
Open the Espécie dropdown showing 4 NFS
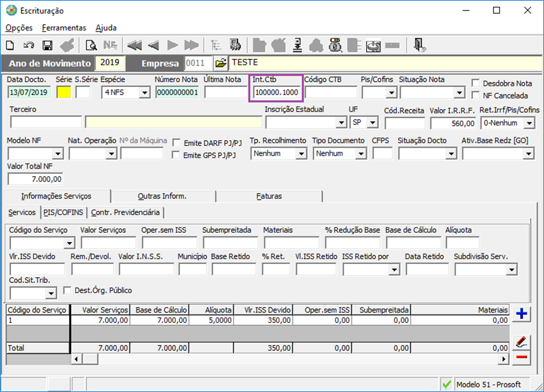(x=145, y=92)
